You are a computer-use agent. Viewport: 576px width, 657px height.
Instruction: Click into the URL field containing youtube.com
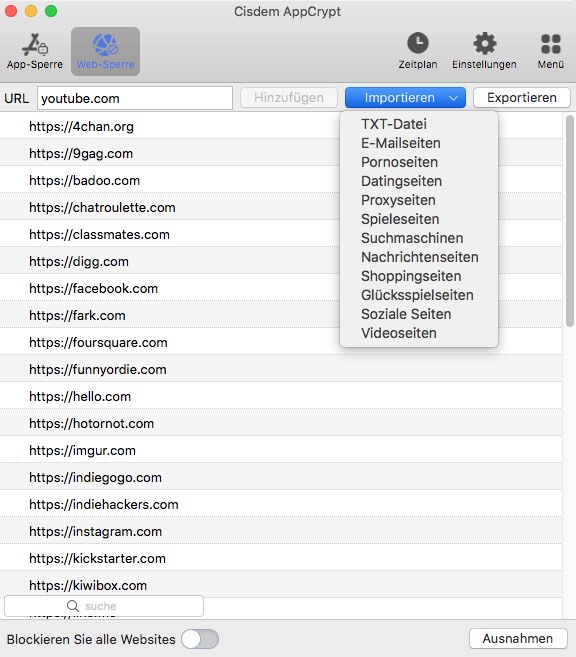(135, 98)
